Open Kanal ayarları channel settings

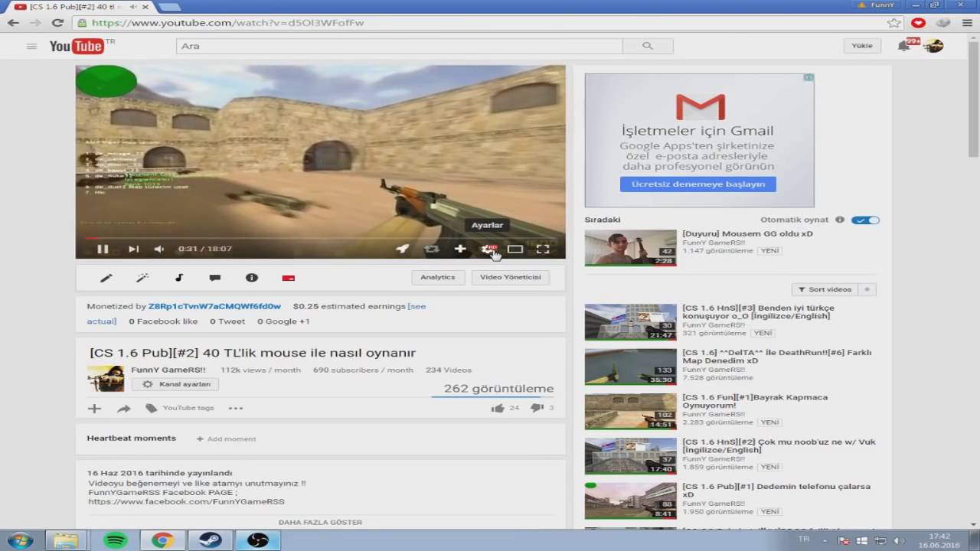[x=175, y=384]
